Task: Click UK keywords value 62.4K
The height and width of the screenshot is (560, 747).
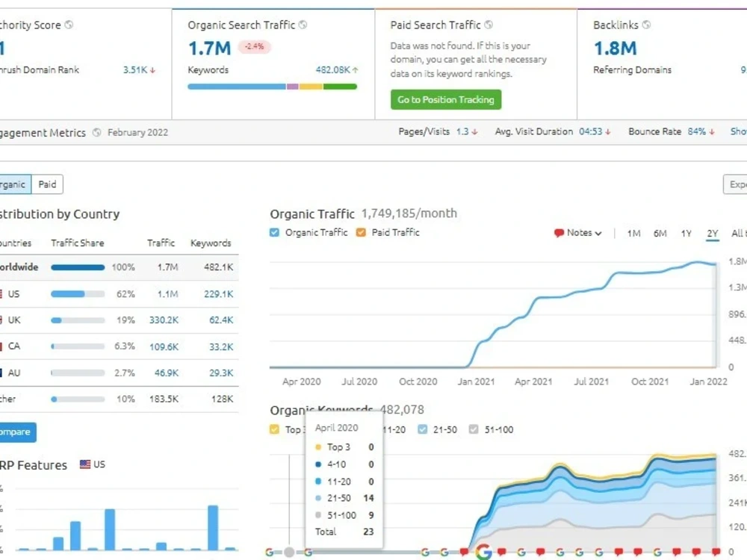Action: (x=221, y=320)
